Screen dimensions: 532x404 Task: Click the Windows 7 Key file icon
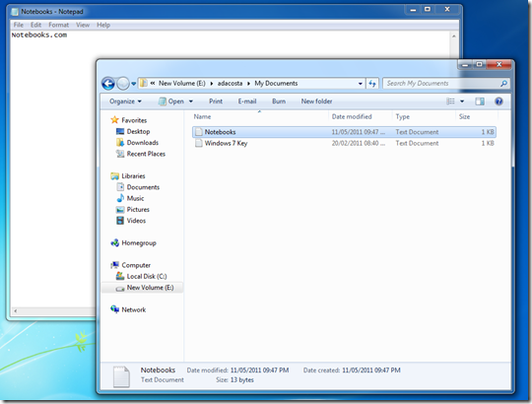[x=199, y=143]
